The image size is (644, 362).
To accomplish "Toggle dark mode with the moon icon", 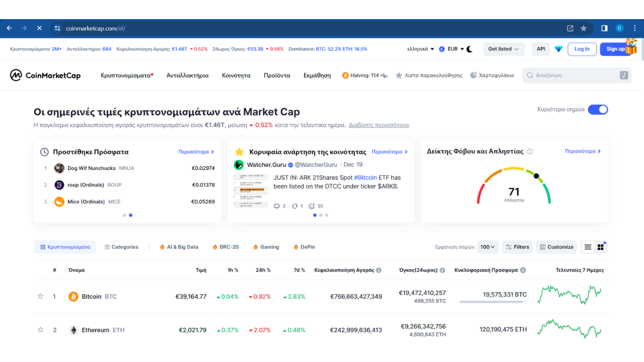I will [x=469, y=49].
